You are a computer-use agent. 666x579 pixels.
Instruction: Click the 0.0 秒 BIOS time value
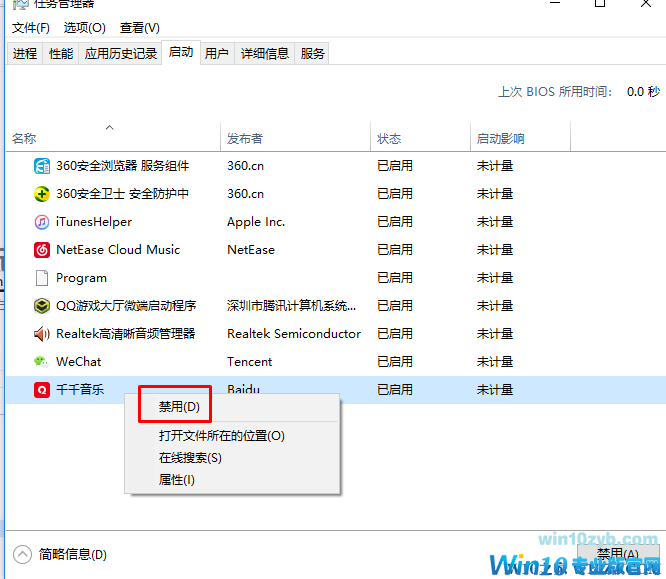coord(643,92)
